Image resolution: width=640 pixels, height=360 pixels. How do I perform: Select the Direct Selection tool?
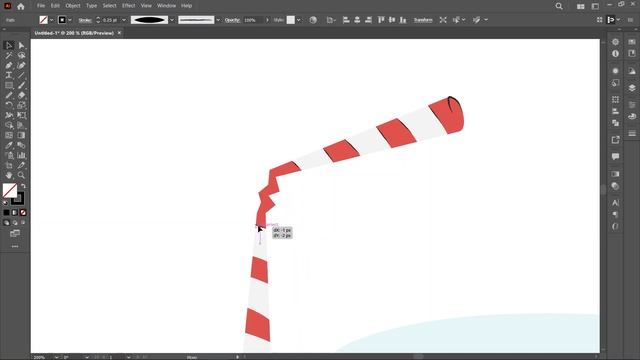(21, 45)
